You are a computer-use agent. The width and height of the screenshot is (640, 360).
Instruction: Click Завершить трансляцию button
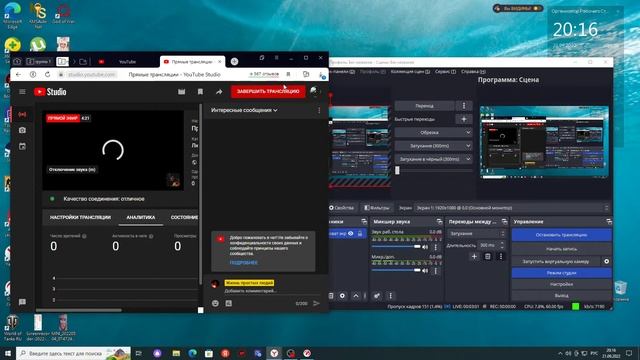tap(268, 91)
